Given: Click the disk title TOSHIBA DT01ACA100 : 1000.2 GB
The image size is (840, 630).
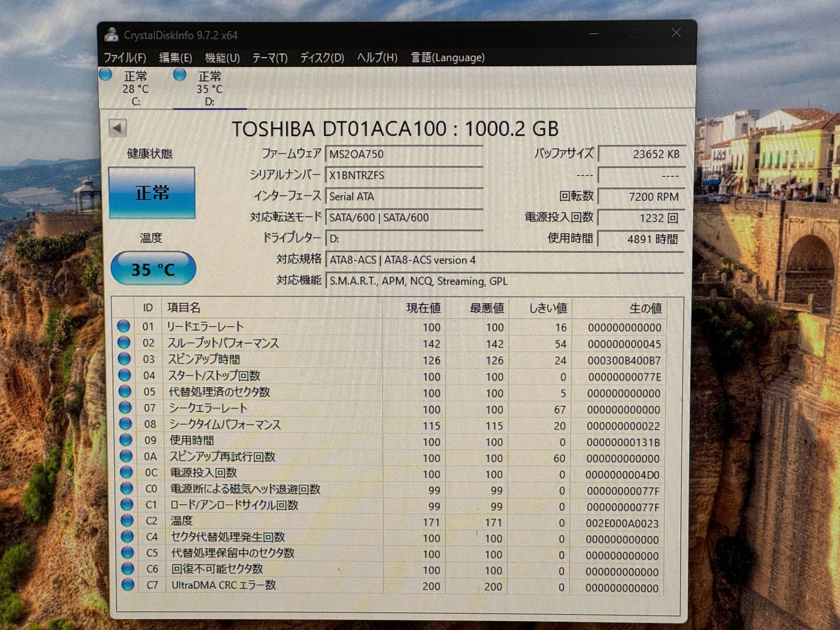Looking at the screenshot, I should (395, 128).
